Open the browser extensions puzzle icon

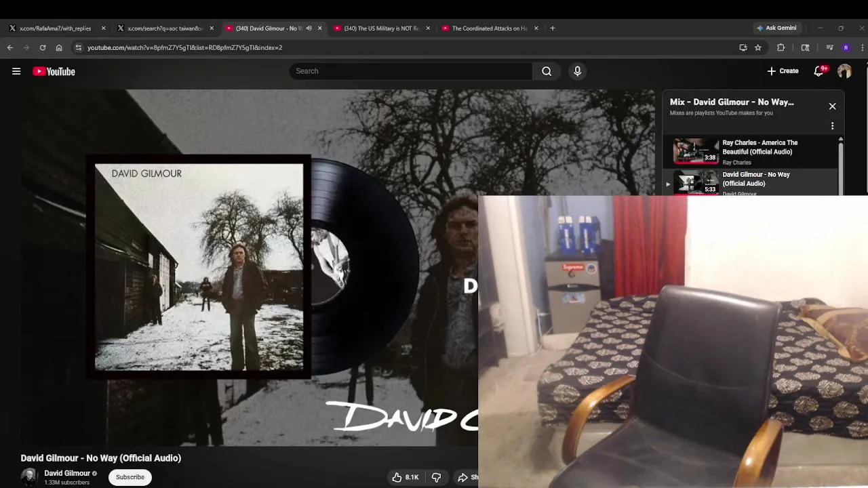(x=781, y=47)
